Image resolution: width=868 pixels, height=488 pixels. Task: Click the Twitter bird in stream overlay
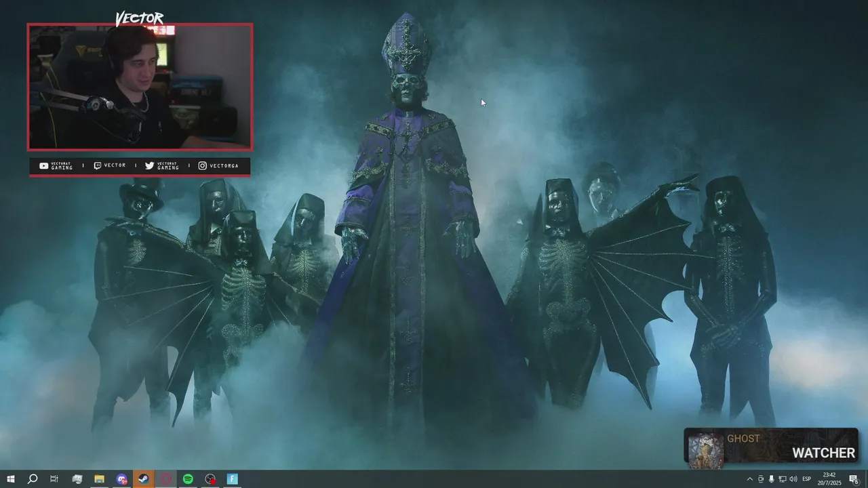click(149, 165)
